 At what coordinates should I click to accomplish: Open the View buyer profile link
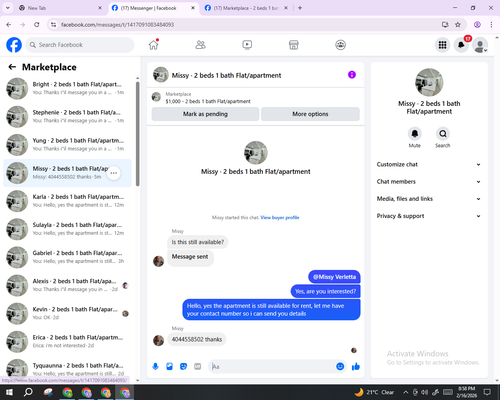pyautogui.click(x=280, y=217)
